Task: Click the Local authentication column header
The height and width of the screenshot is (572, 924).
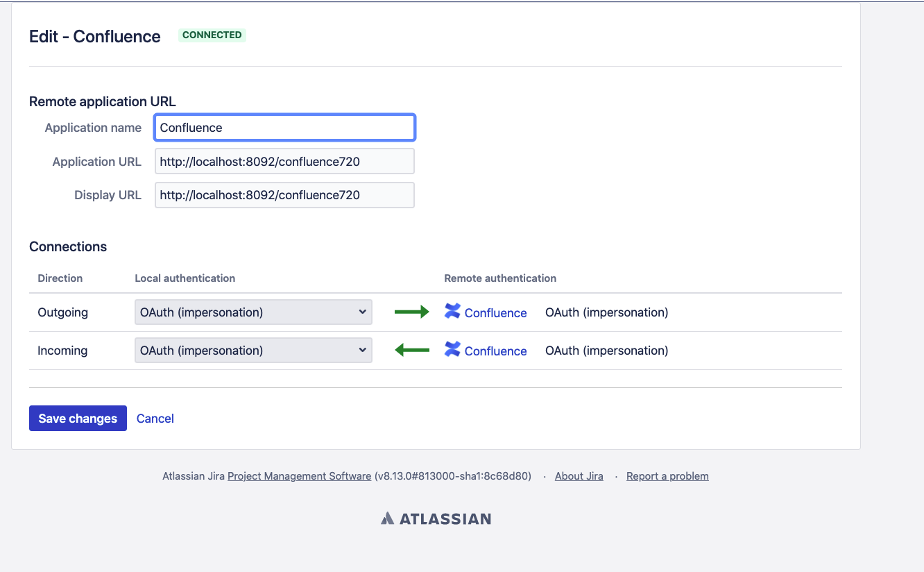Action: [x=185, y=278]
